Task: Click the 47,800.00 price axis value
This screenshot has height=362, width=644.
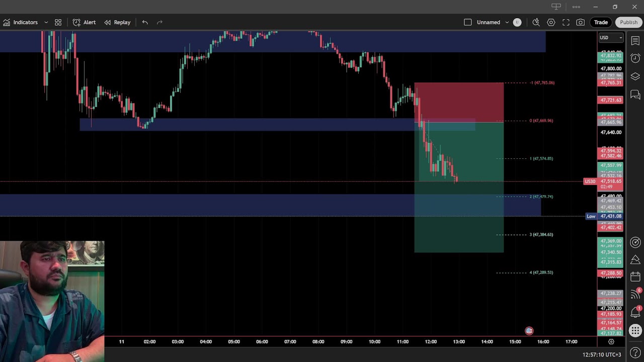Action: 611,68
